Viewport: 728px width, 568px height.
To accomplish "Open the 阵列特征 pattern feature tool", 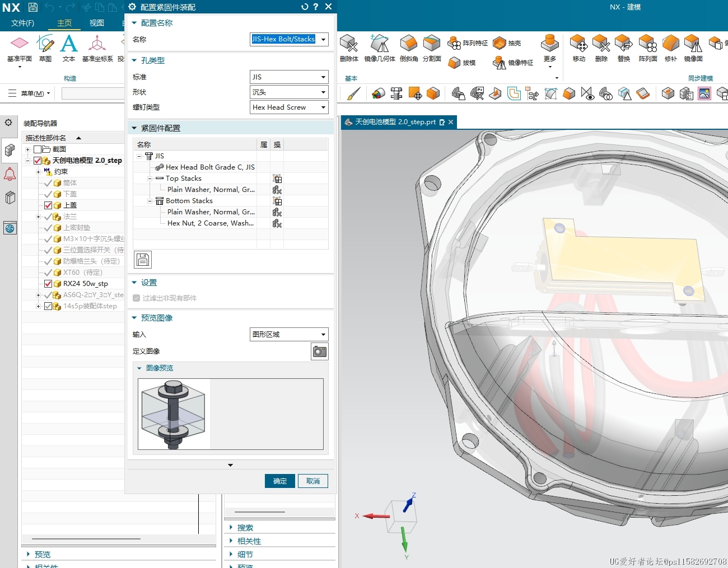I will (x=468, y=43).
